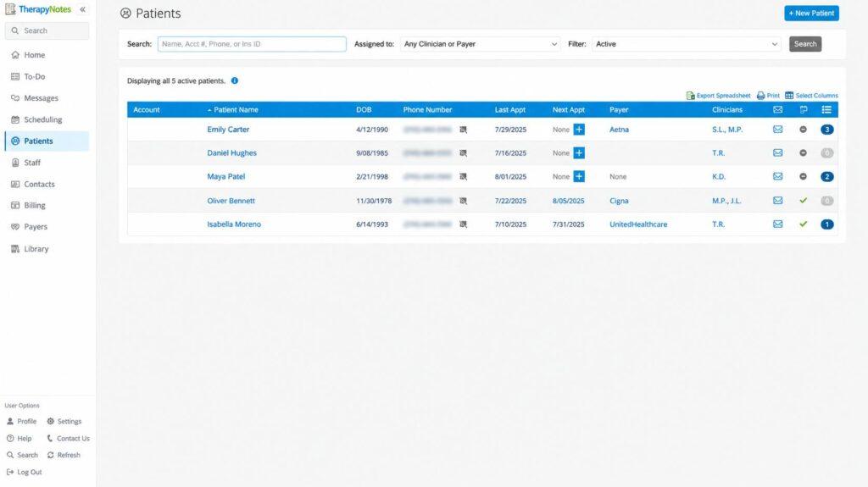Screen dimensions: 868x487
Task: Click the sidebar Search box at top
Action: click(47, 31)
